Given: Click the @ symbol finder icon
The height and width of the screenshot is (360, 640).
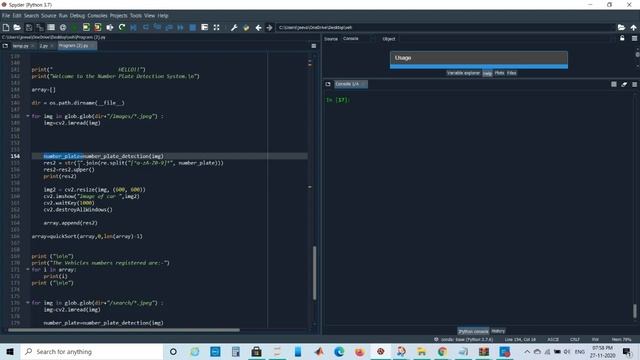Looking at the screenshot, I should tap(63, 27).
